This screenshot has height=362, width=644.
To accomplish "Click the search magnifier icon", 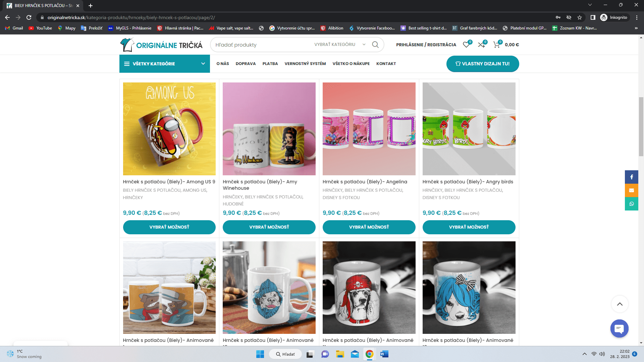I will tap(375, 45).
